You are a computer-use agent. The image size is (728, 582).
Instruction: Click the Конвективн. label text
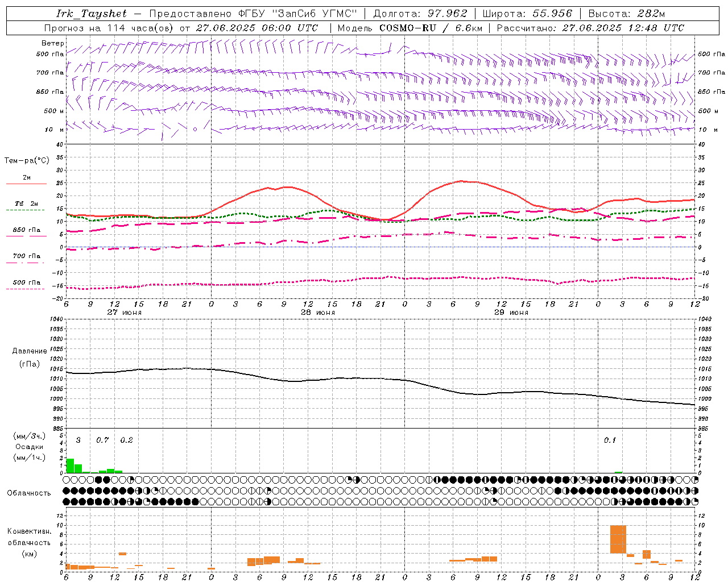click(x=29, y=531)
